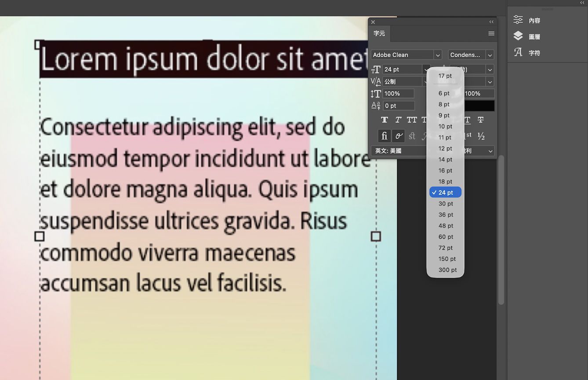Choose 11 pt font size

click(x=445, y=137)
